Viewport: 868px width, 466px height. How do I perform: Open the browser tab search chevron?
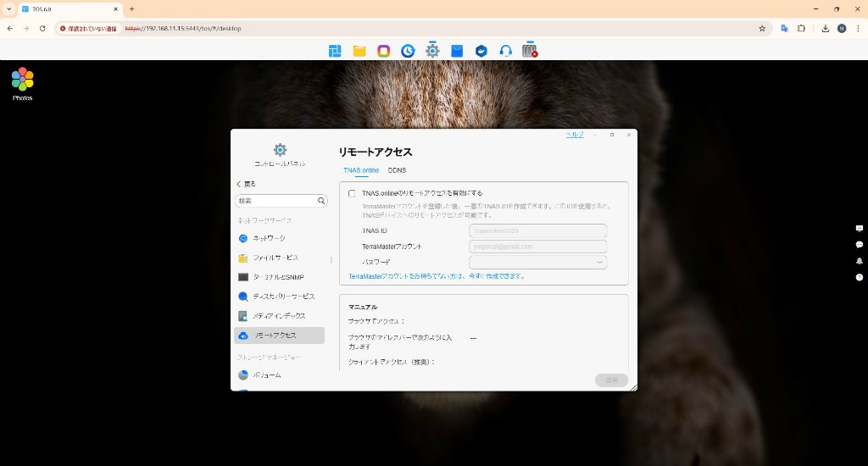point(8,8)
